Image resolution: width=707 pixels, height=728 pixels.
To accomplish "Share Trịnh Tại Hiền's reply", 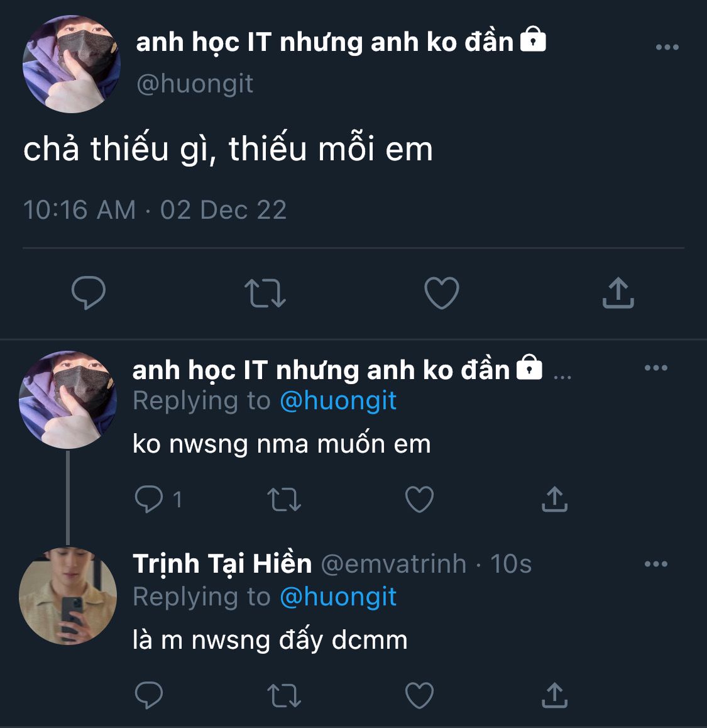I will coord(554,695).
